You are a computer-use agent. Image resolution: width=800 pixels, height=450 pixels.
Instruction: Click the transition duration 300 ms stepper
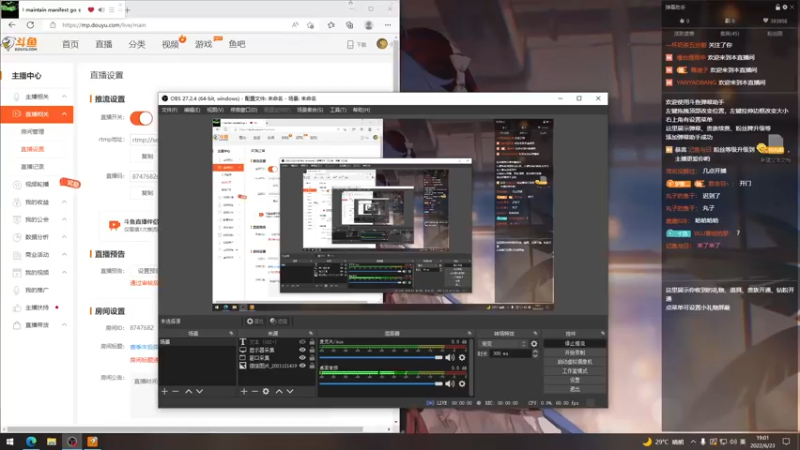[x=535, y=354]
